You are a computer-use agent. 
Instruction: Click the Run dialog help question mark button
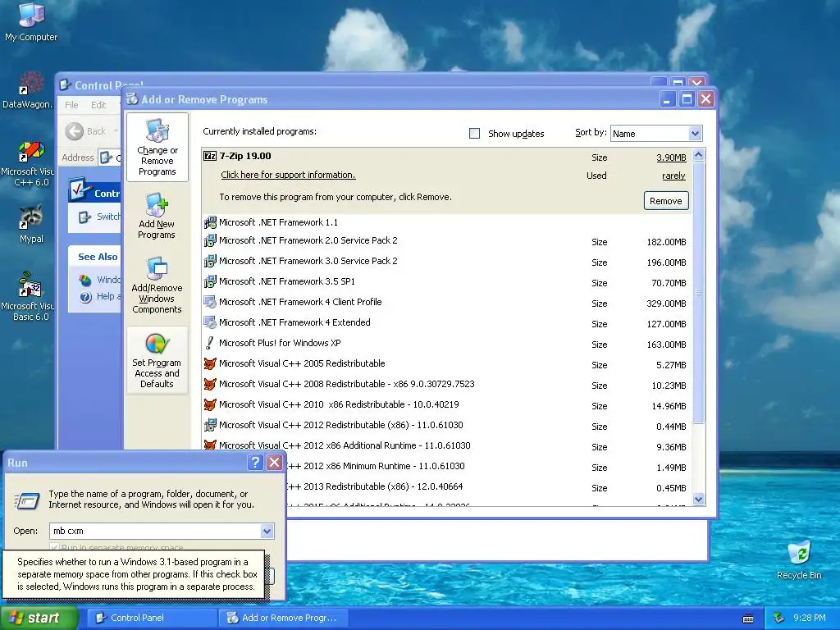click(256, 463)
